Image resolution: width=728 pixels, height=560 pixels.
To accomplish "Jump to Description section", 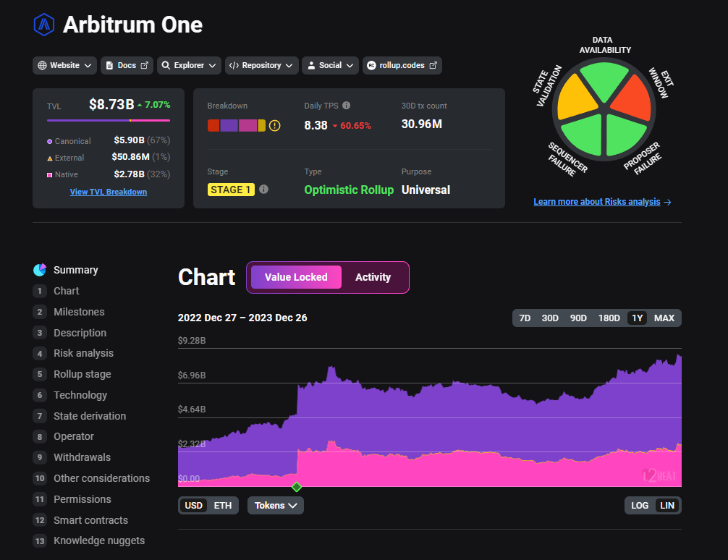I will coord(80,333).
